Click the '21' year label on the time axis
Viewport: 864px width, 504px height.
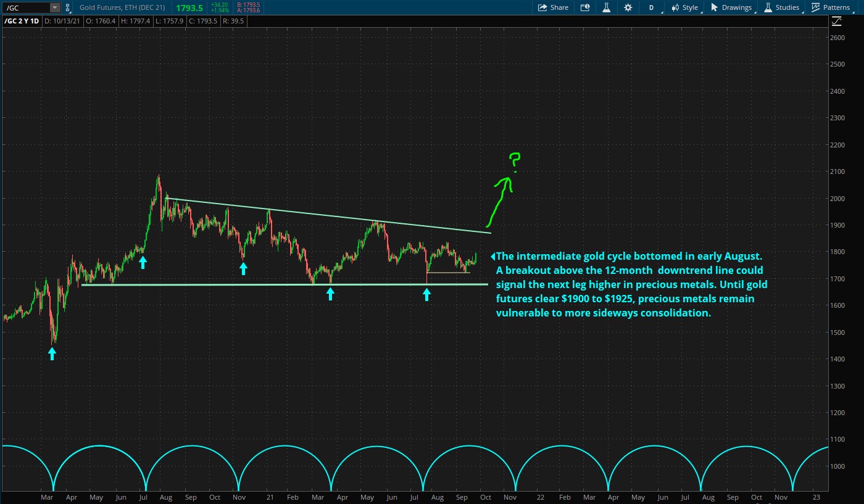coord(270,497)
